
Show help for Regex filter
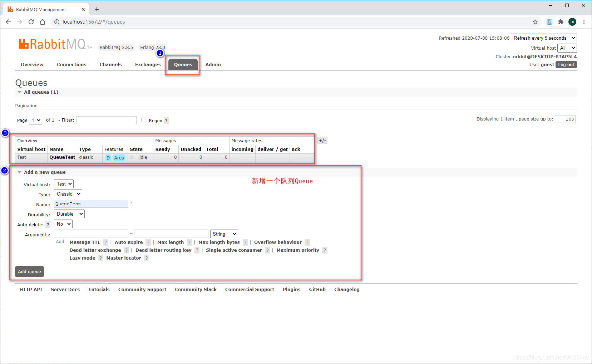[166, 121]
